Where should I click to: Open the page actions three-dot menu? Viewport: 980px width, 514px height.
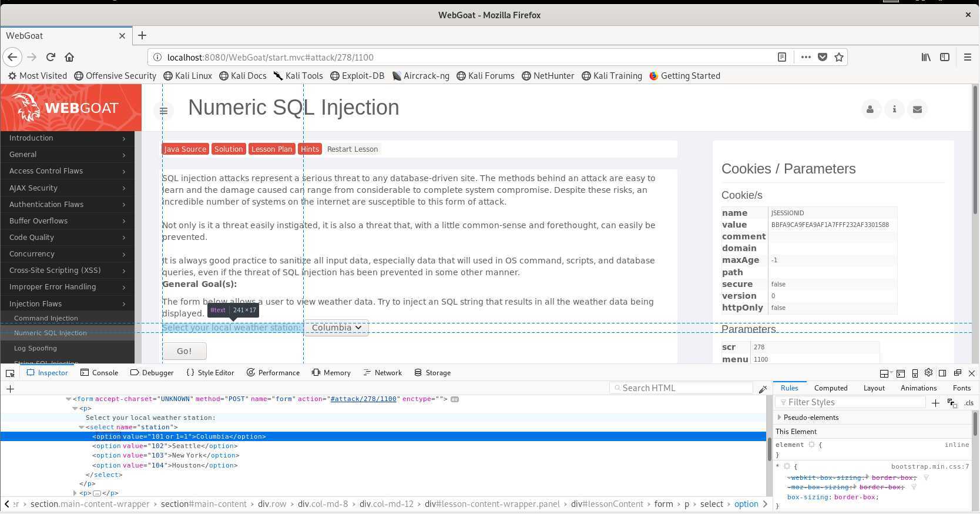806,57
